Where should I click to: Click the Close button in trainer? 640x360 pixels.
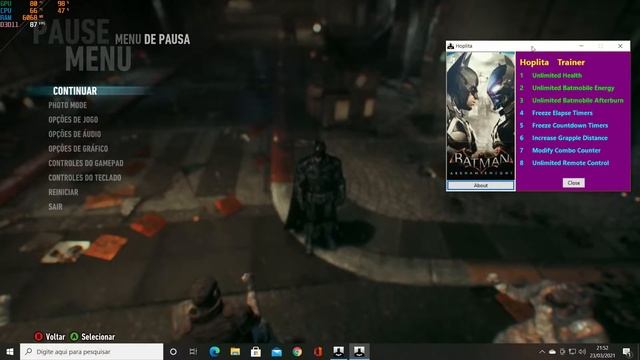click(x=573, y=183)
